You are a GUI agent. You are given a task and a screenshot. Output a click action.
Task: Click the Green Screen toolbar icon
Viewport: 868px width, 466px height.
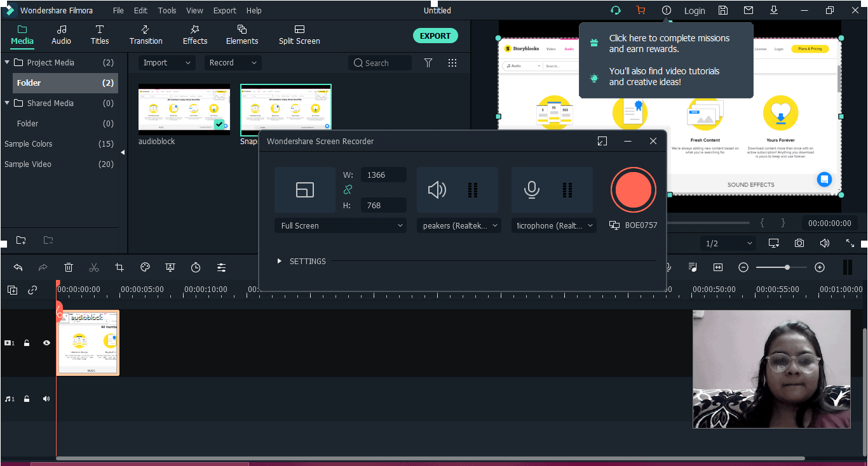(170, 267)
